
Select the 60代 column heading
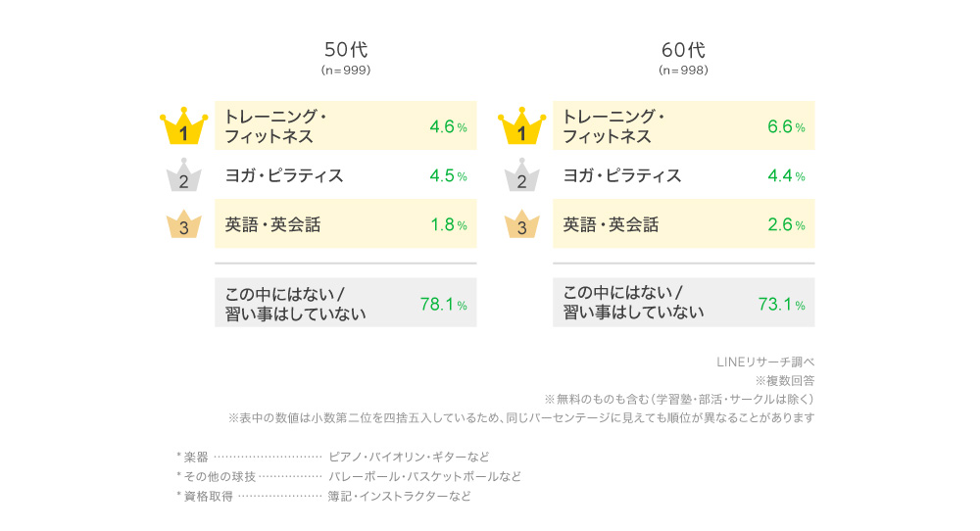pos(683,50)
